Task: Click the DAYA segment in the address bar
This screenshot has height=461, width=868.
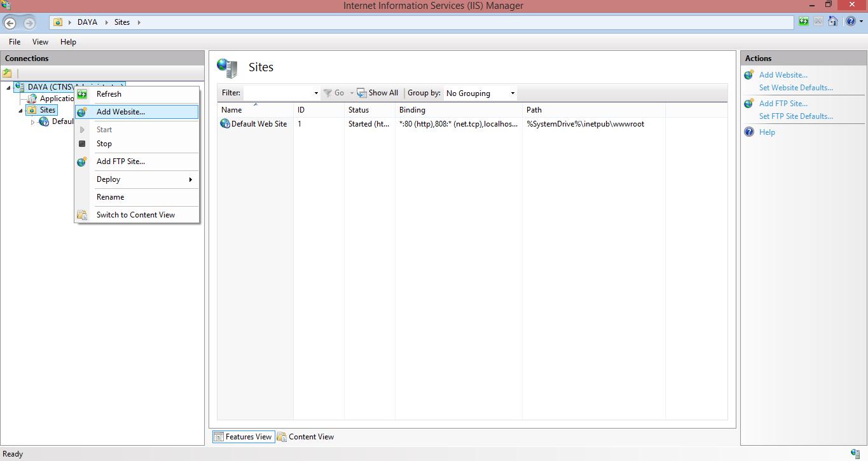Action: click(87, 22)
